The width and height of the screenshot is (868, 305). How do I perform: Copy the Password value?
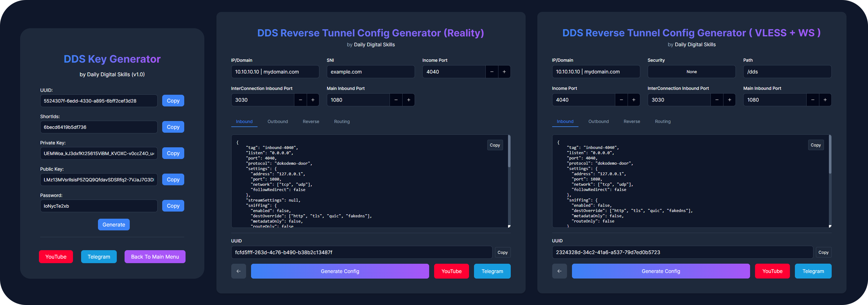tap(173, 206)
